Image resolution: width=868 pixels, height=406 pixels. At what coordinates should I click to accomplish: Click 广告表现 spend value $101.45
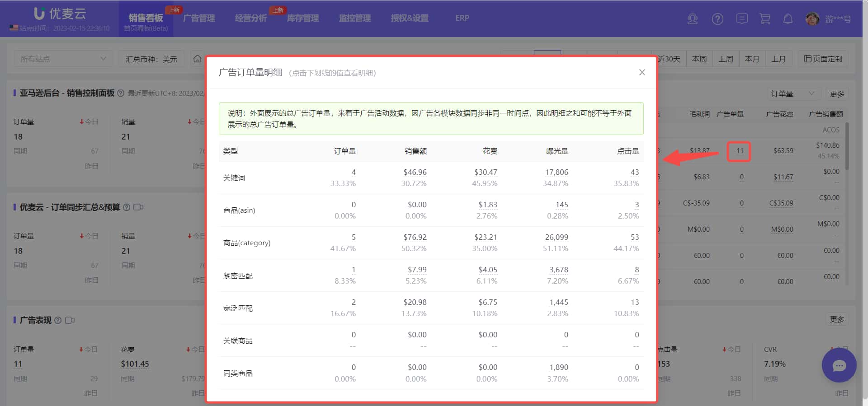[135, 364]
